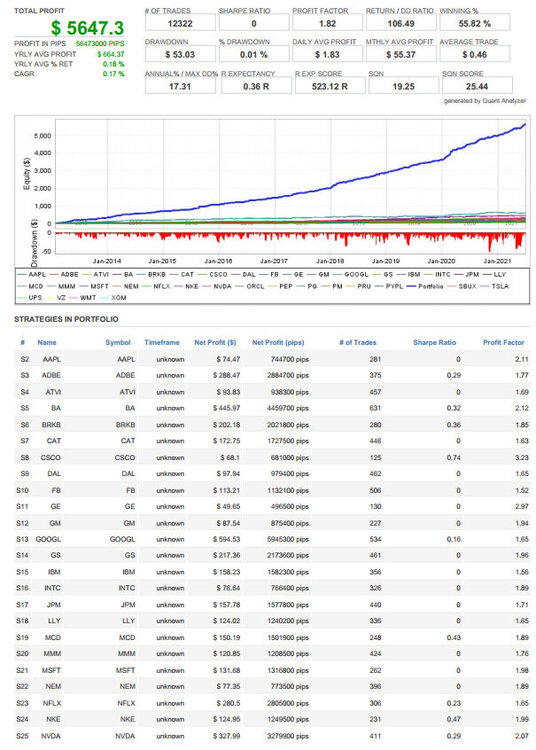Click CSCO Sharpe ratio value 0.74
The height and width of the screenshot is (750, 536).
[x=454, y=457]
